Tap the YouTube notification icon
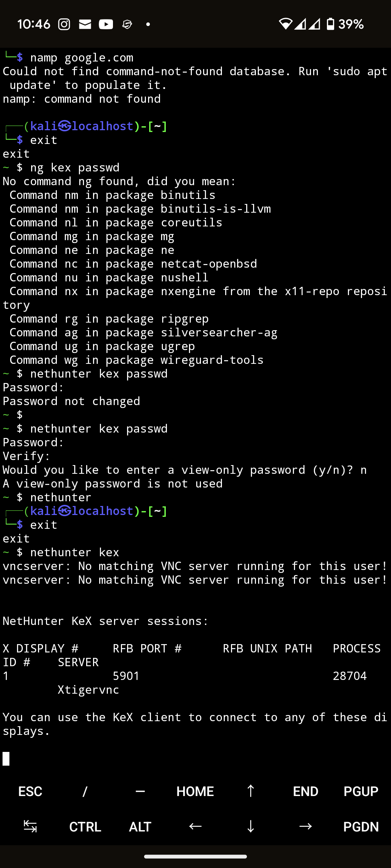Image resolution: width=391 pixels, height=868 pixels. (106, 24)
